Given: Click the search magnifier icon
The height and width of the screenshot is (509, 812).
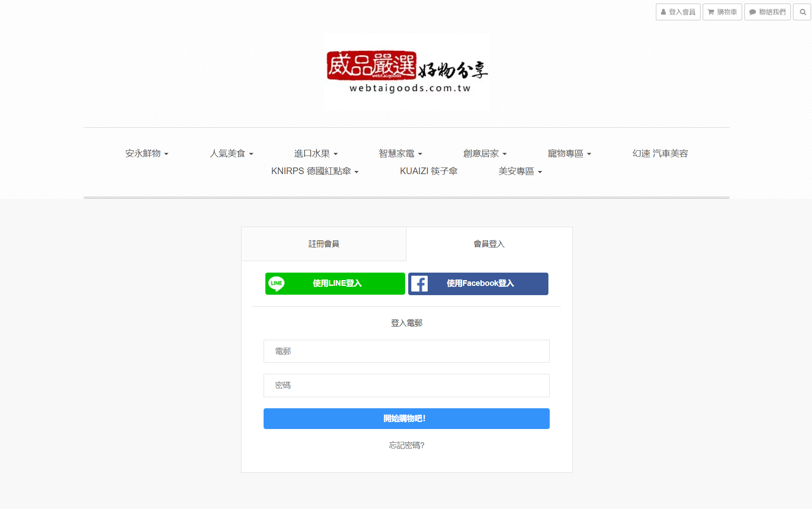Looking at the screenshot, I should (802, 12).
